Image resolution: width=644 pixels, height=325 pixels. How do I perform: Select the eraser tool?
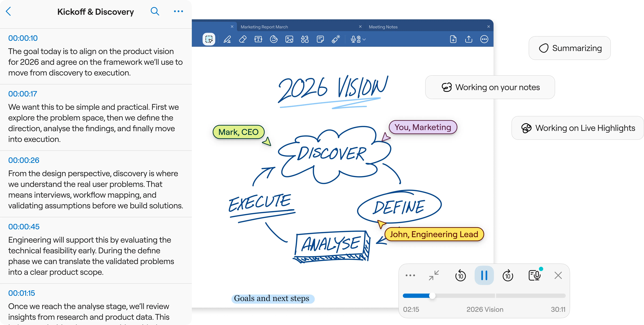[243, 39]
